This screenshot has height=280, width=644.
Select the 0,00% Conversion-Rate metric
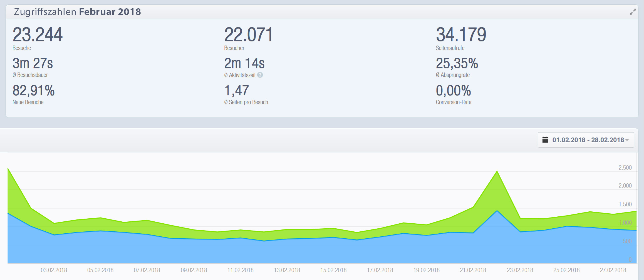tap(453, 91)
